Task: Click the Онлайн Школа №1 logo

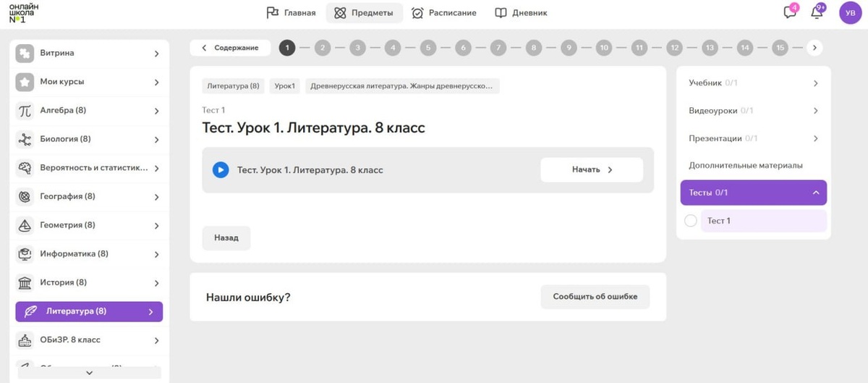Action: pyautogui.click(x=24, y=13)
